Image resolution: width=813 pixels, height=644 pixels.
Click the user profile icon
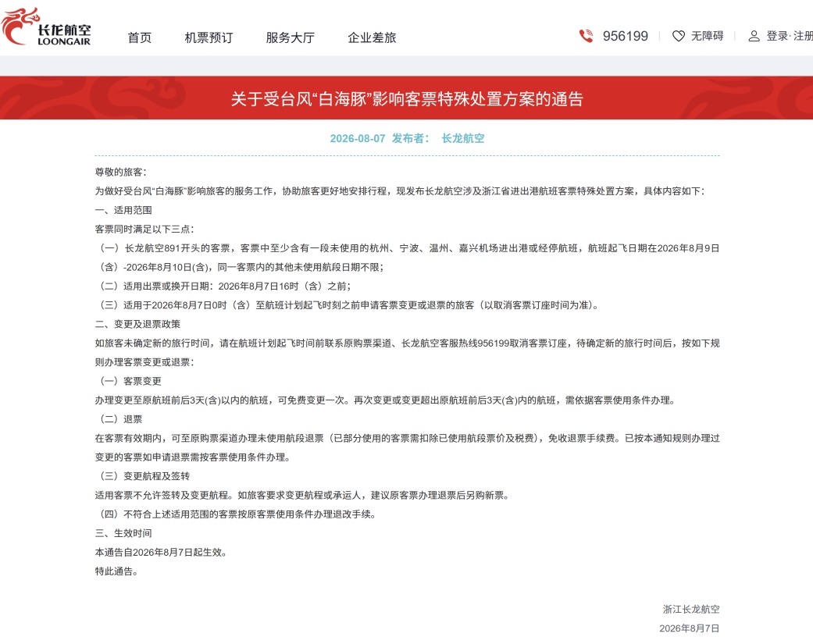(754, 36)
